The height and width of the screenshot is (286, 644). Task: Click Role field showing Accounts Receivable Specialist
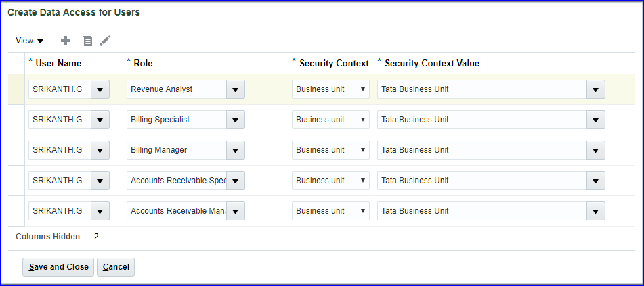[x=177, y=181]
